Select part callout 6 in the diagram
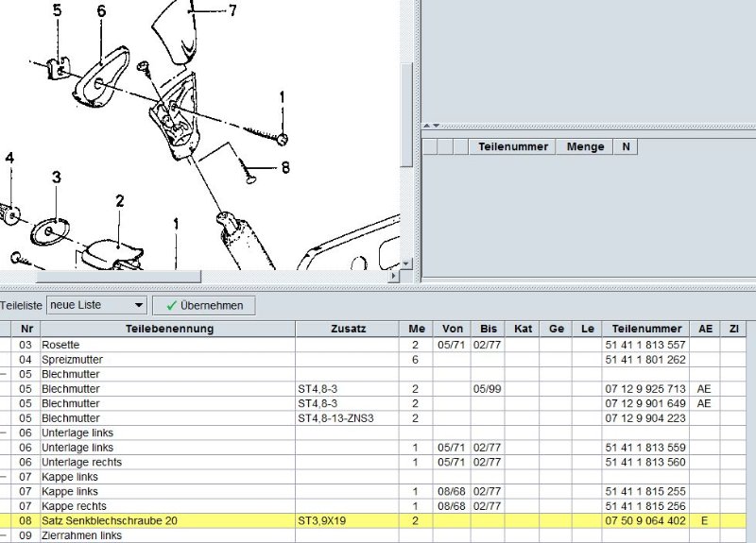 pos(101,11)
